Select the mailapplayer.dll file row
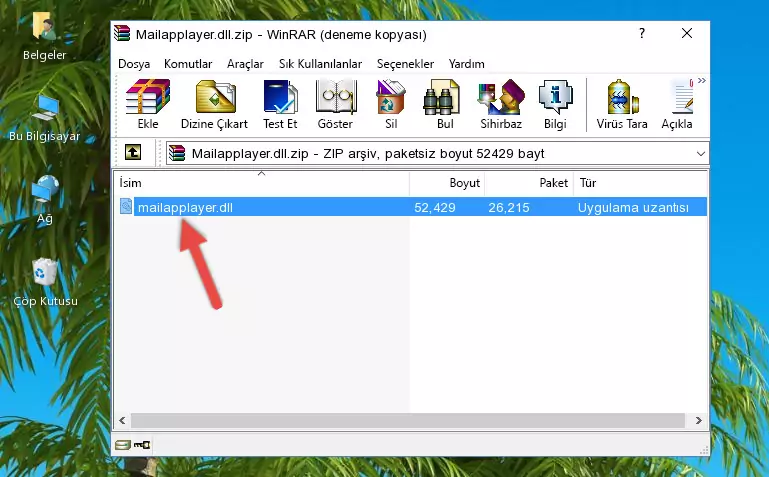 411,207
